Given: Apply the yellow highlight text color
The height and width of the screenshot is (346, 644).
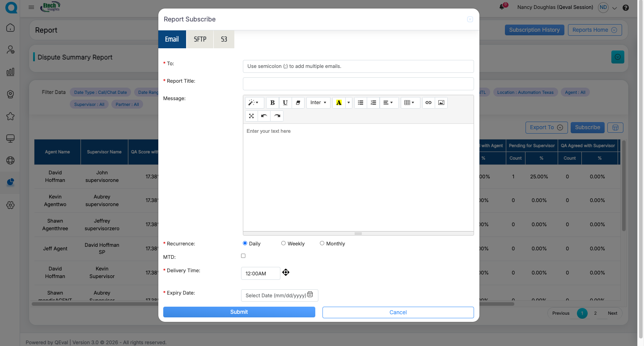Looking at the screenshot, I should click(x=339, y=103).
